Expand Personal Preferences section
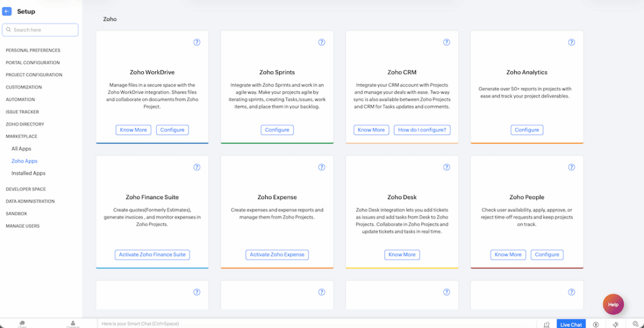Screen dimensions: 644x328 click(x=33, y=51)
